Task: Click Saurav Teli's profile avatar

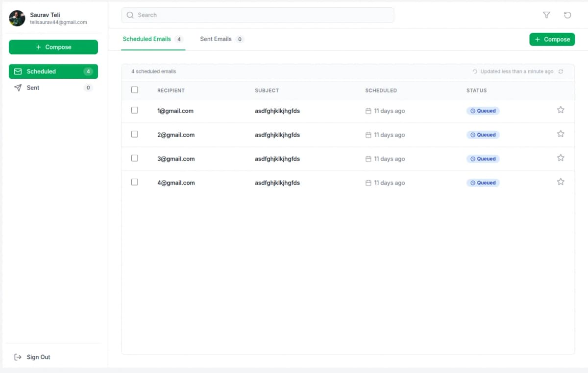Action: click(x=17, y=18)
